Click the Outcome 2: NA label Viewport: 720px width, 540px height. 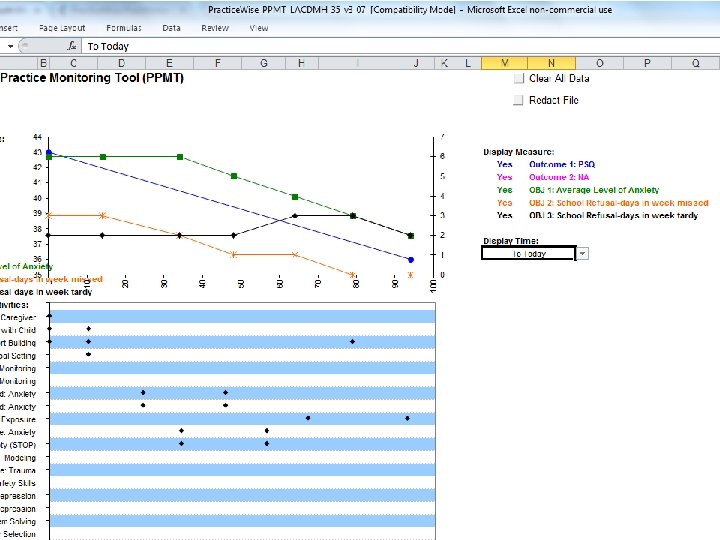click(x=559, y=177)
